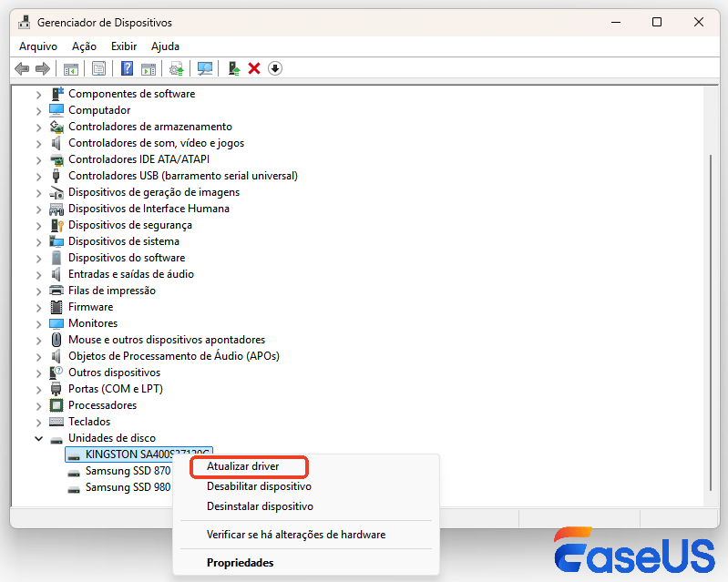Click the show/hide console tree icon

point(70,68)
